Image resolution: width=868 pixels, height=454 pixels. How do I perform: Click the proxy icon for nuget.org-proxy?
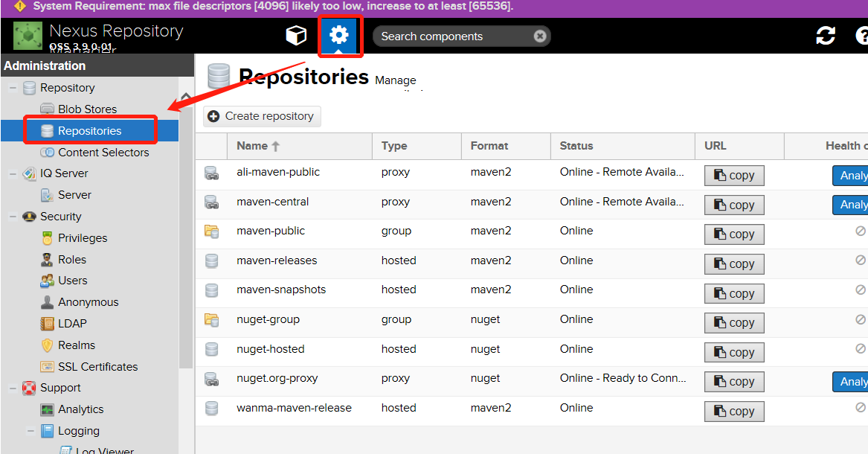coord(211,380)
